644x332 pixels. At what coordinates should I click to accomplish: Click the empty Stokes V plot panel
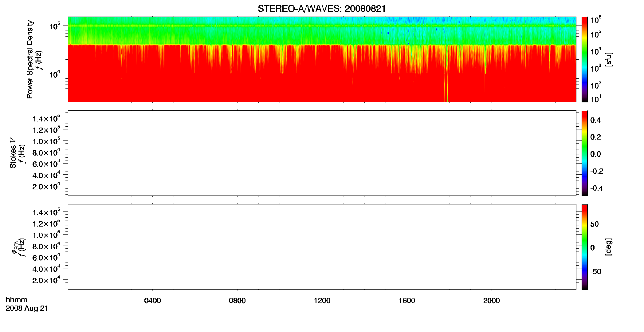tap(322, 153)
